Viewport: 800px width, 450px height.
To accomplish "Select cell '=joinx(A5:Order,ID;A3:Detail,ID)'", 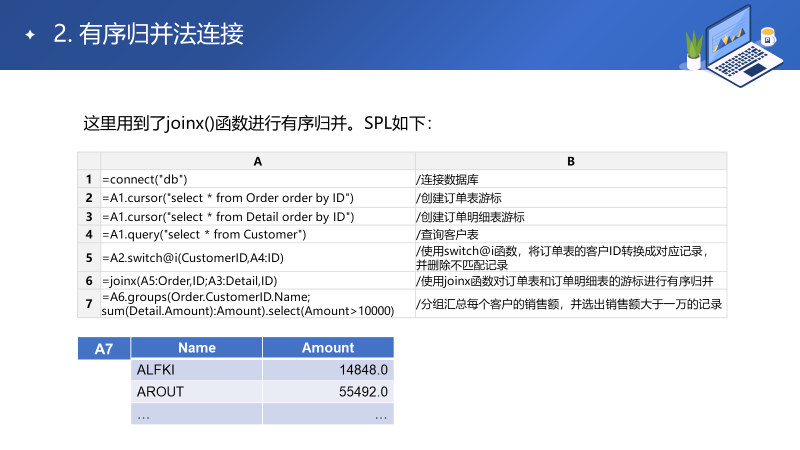I will (x=258, y=281).
